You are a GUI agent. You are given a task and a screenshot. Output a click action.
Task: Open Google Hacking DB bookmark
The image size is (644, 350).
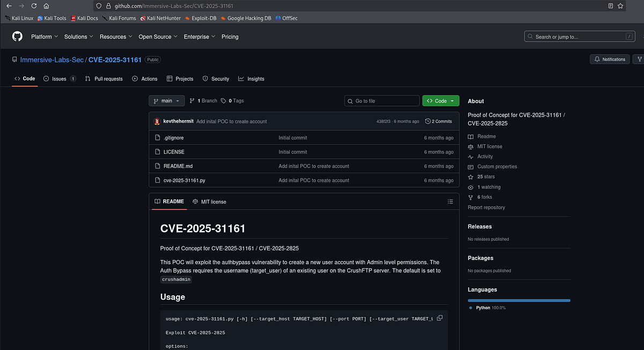coord(245,18)
